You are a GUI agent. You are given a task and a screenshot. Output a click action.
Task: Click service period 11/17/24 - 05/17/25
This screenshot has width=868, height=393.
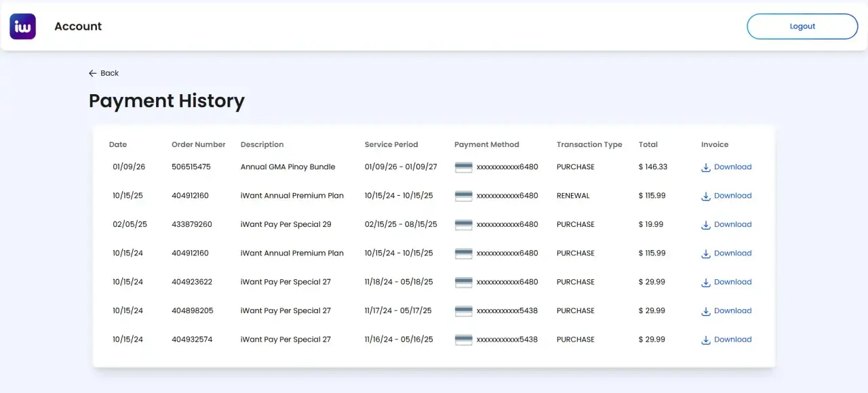coord(398,311)
